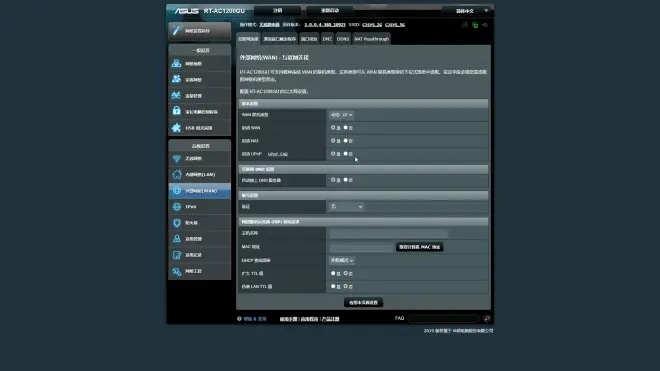Click the Reboot button in the header
Viewport: 660px width, 371px height.
click(330, 11)
